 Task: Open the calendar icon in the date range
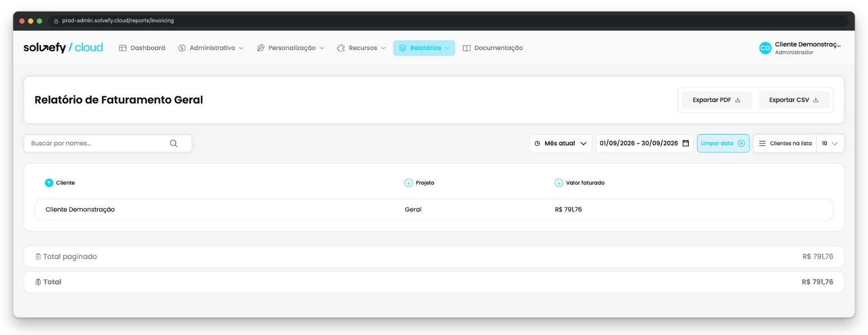[685, 143]
